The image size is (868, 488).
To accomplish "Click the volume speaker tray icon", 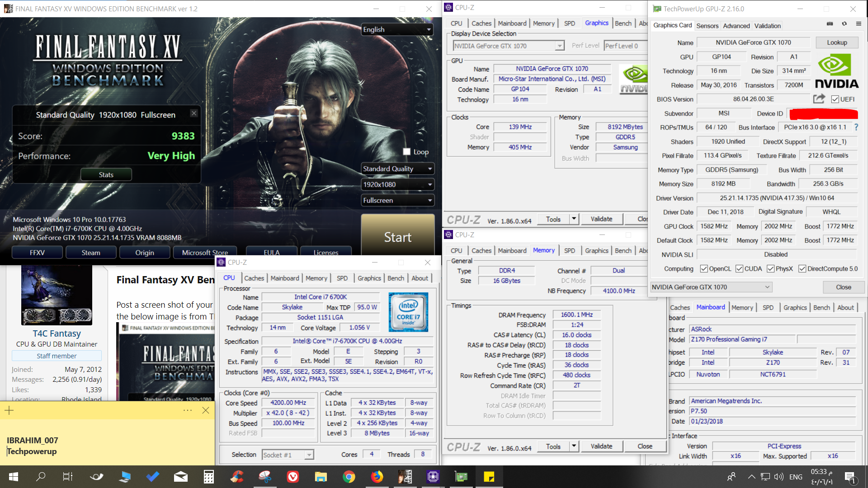I will (x=778, y=477).
